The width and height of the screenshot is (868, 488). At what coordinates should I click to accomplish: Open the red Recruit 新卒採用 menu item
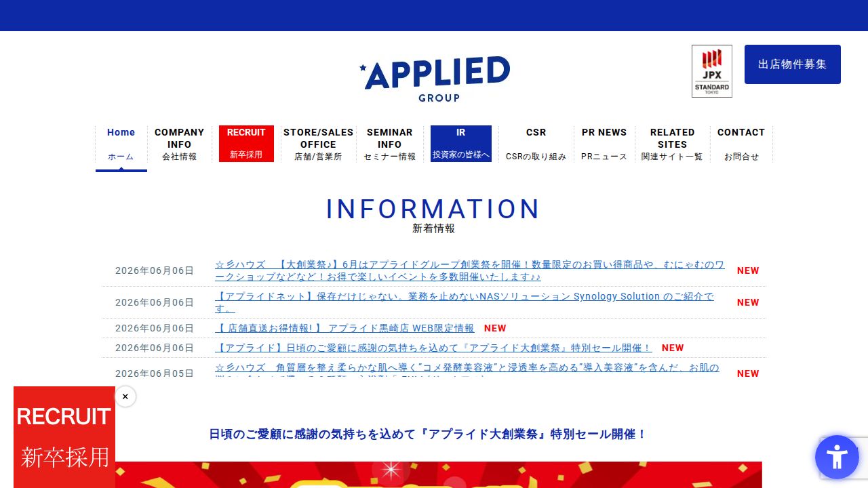[246, 144]
